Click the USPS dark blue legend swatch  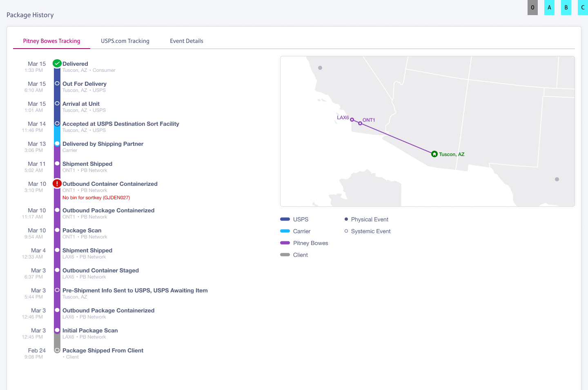click(x=285, y=219)
